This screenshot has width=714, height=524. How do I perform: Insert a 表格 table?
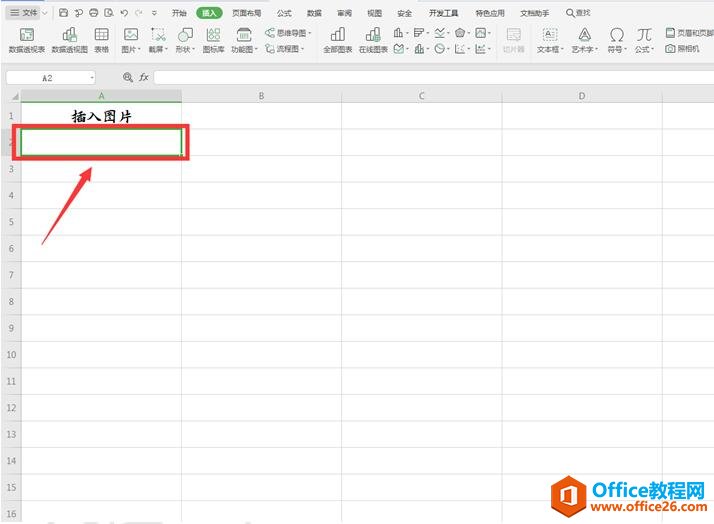point(101,40)
